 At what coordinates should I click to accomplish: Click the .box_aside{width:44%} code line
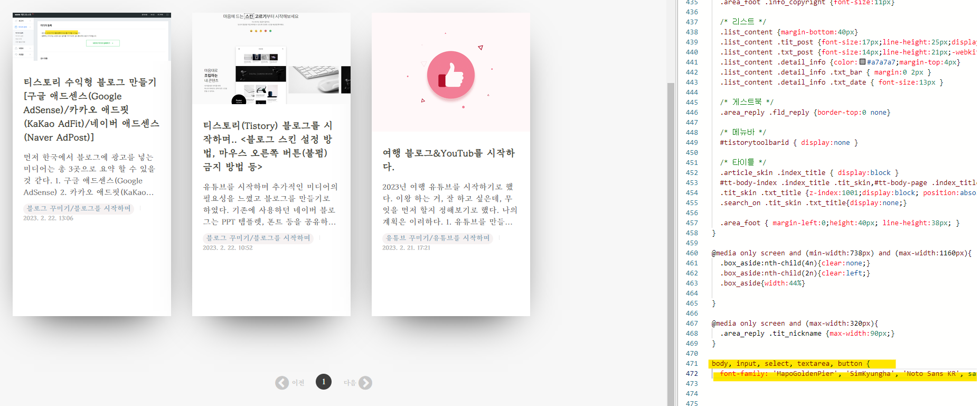pyautogui.click(x=762, y=283)
